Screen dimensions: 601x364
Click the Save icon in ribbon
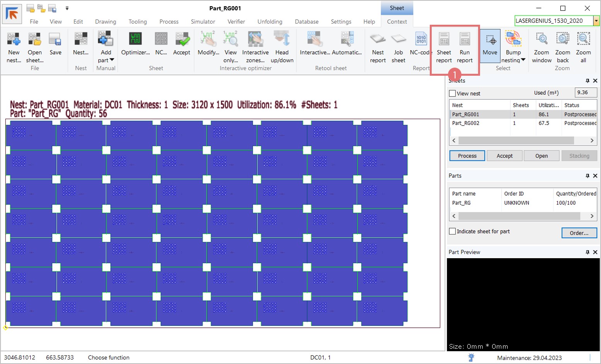55,39
